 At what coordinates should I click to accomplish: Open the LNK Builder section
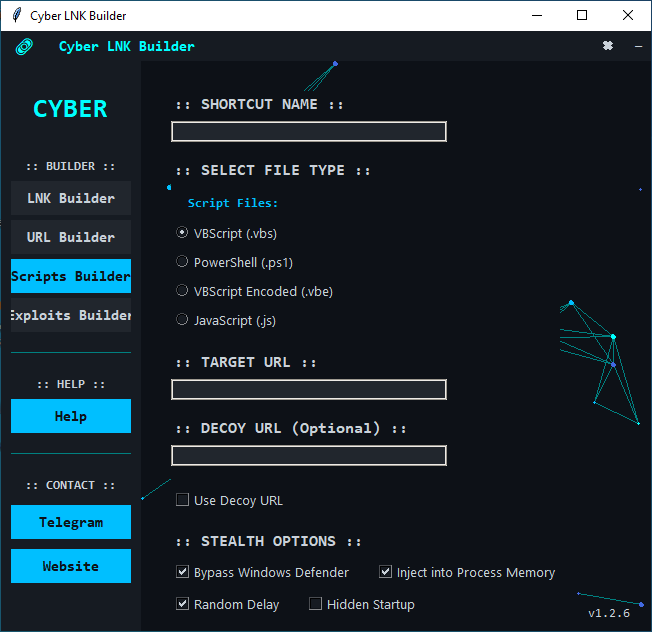[x=71, y=198]
